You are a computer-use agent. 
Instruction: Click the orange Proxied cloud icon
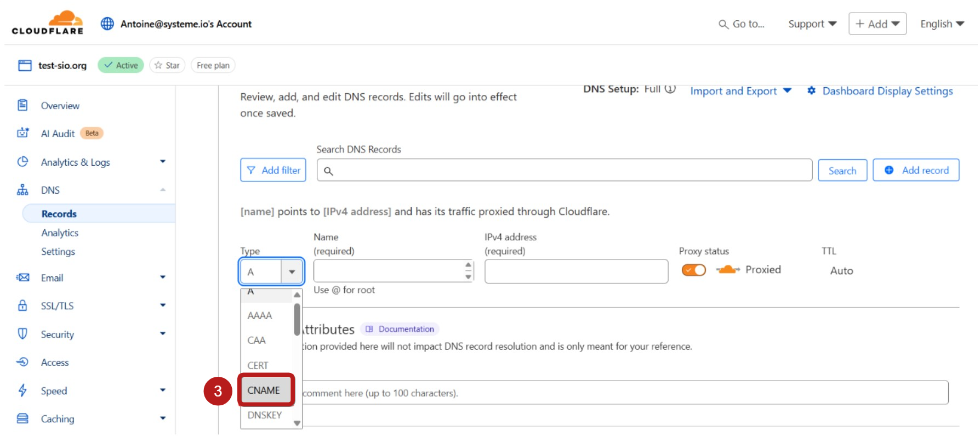pos(728,269)
